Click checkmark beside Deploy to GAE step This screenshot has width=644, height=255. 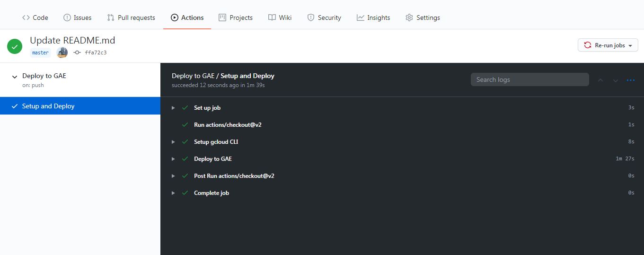[x=185, y=159]
